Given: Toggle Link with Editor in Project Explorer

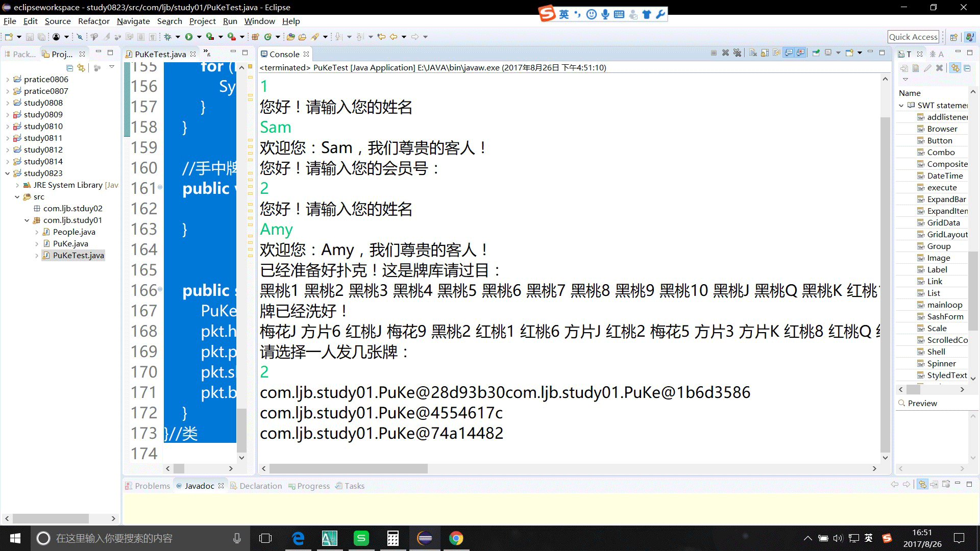Looking at the screenshot, I should point(81,68).
